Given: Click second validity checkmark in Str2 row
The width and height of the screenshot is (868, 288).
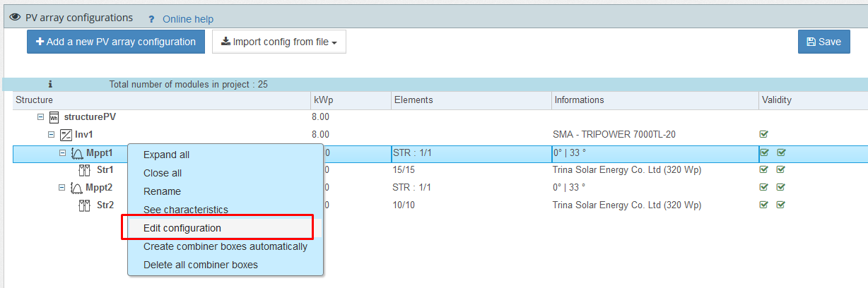Looking at the screenshot, I should pos(781,205).
